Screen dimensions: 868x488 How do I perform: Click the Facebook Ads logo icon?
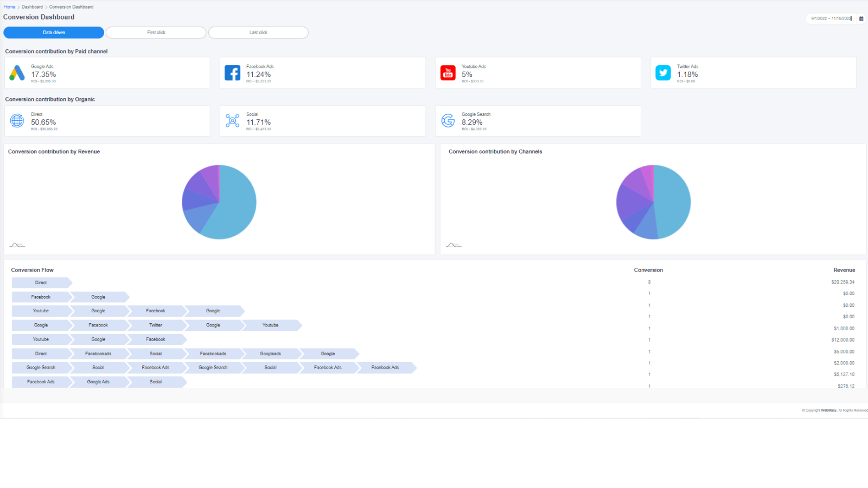click(232, 73)
